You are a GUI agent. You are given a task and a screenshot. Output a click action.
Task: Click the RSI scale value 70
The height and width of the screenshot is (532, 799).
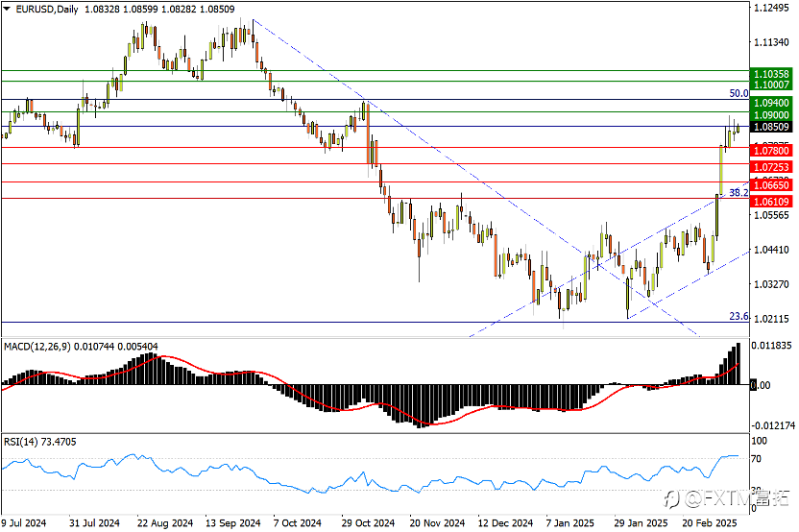(757, 459)
